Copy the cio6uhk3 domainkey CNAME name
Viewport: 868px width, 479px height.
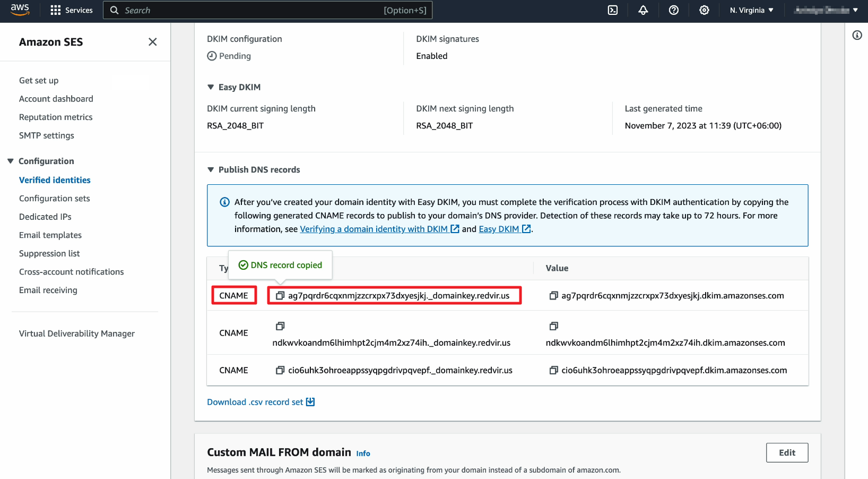click(280, 370)
